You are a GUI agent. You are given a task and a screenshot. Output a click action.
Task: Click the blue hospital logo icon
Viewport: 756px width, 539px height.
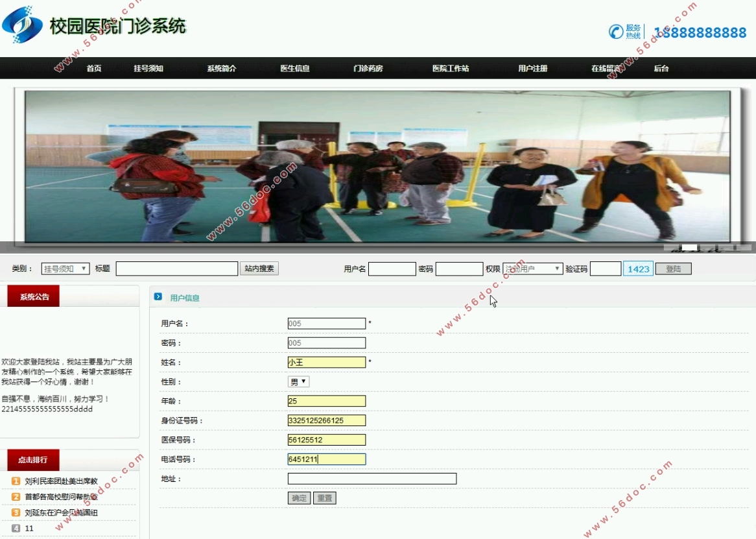click(x=23, y=25)
